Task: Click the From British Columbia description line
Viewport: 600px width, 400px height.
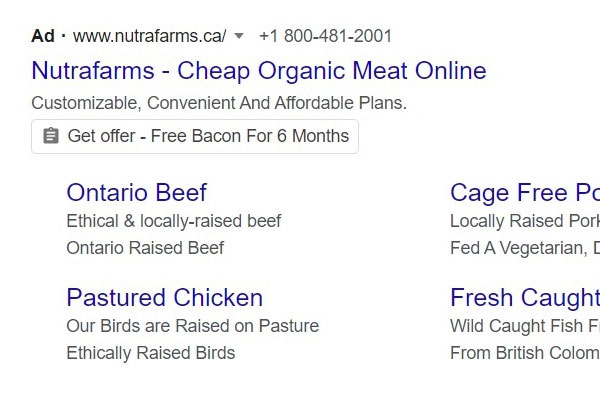Action: (x=524, y=353)
